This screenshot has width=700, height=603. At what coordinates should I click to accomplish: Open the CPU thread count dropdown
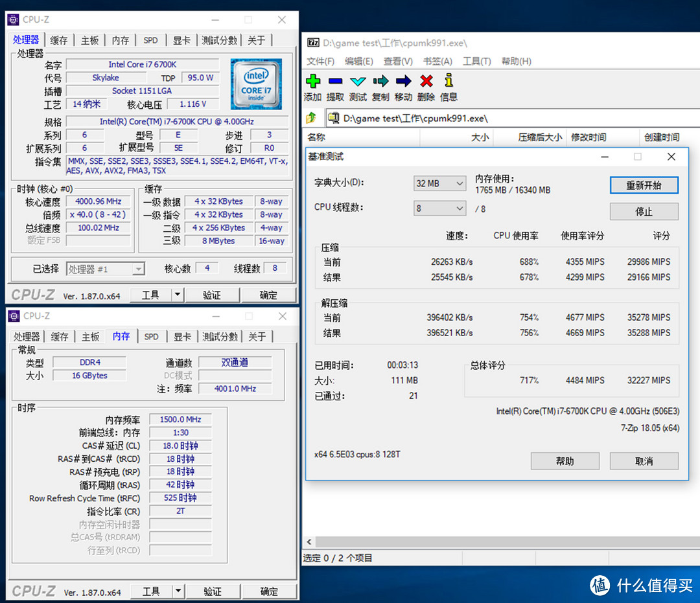pyautogui.click(x=439, y=209)
